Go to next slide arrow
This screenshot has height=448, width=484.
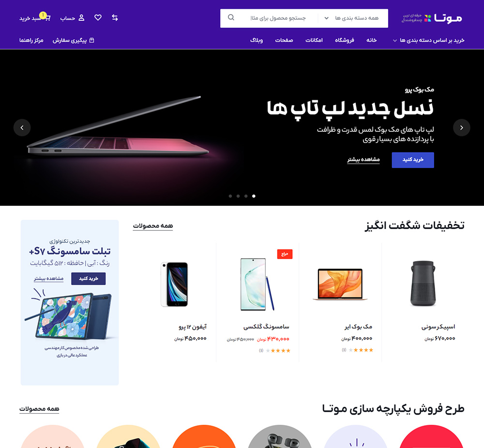click(x=461, y=127)
